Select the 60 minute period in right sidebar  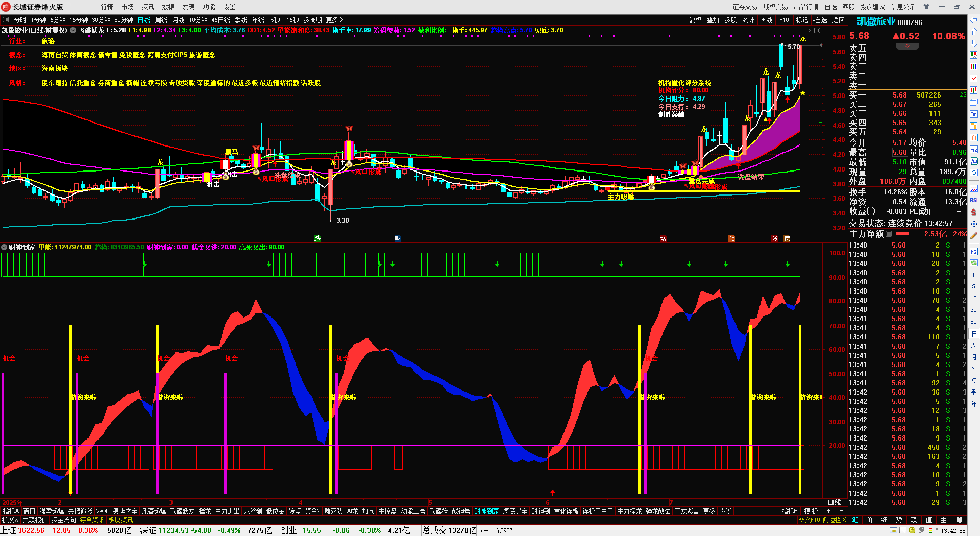(974, 322)
